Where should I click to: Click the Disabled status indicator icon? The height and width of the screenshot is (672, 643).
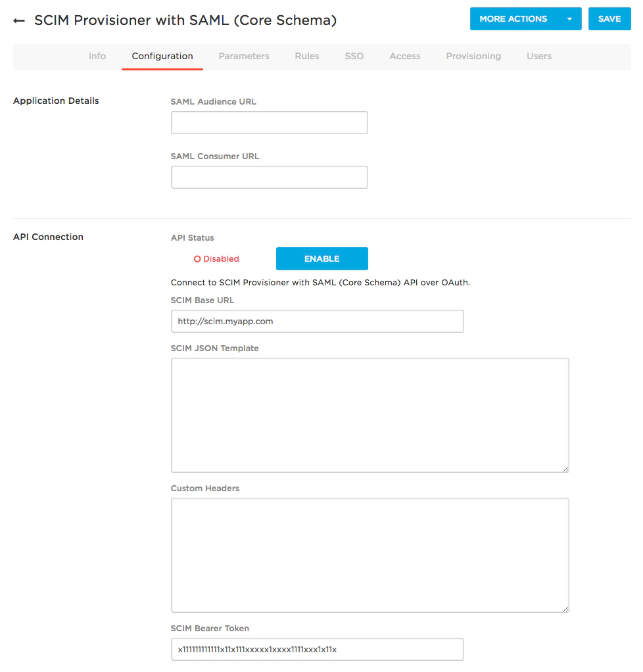[x=197, y=258]
